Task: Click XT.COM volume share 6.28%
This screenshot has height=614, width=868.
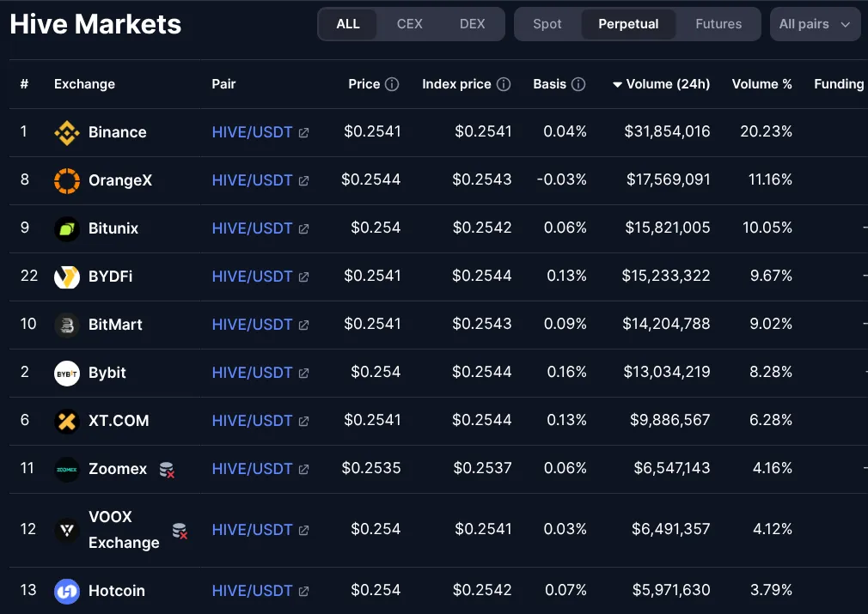Action: tap(771, 421)
